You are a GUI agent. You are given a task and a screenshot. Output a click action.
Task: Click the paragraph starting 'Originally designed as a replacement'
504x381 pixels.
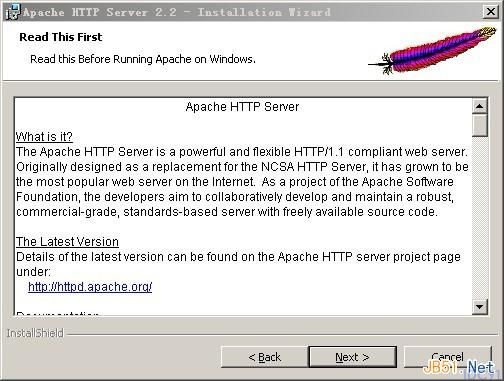click(x=242, y=167)
